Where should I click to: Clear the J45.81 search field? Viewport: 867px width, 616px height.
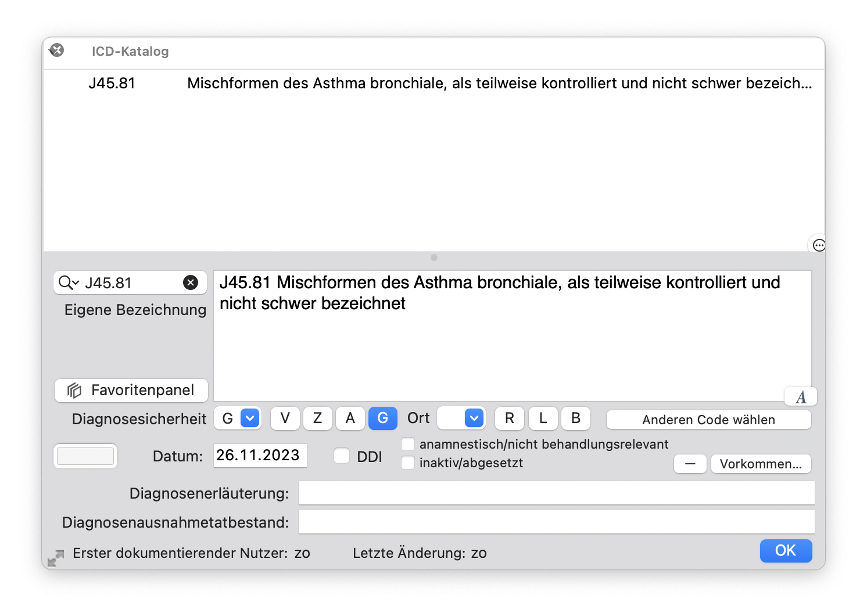(191, 282)
